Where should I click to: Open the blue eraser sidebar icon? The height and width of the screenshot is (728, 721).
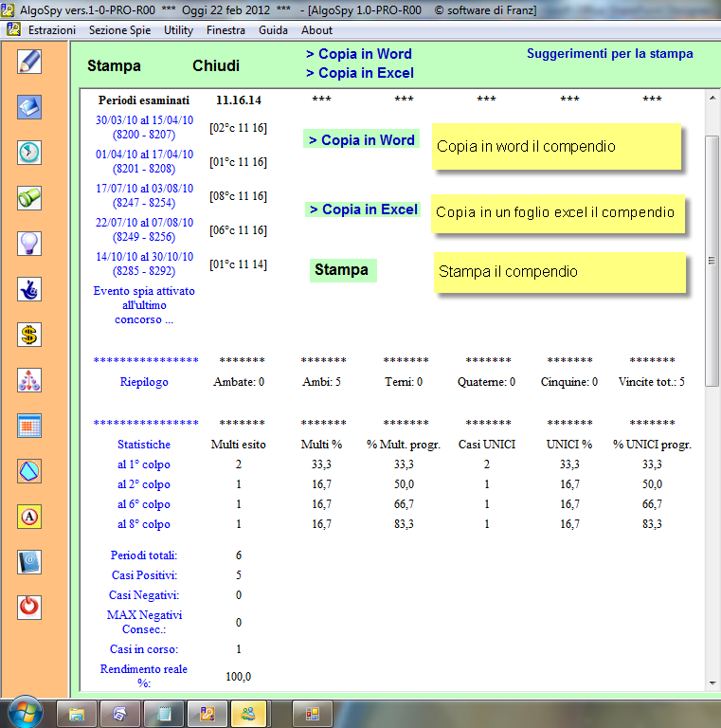(x=29, y=107)
